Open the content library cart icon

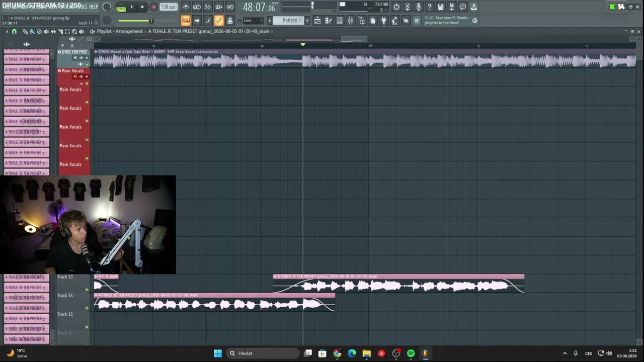[417, 21]
